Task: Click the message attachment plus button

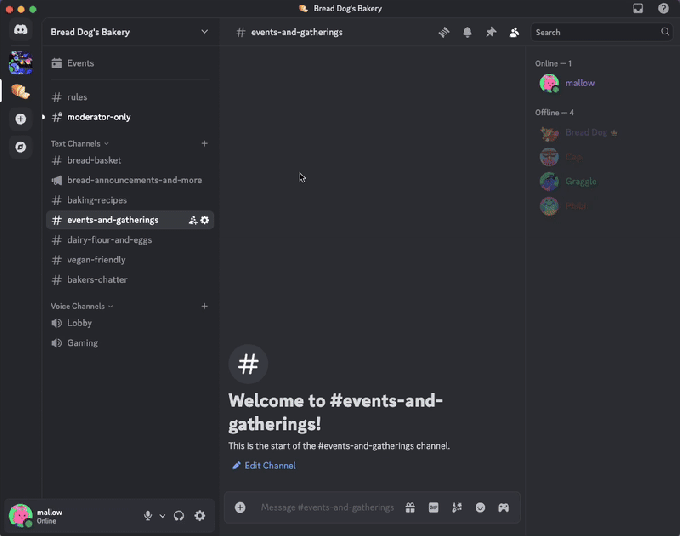Action: point(240,507)
